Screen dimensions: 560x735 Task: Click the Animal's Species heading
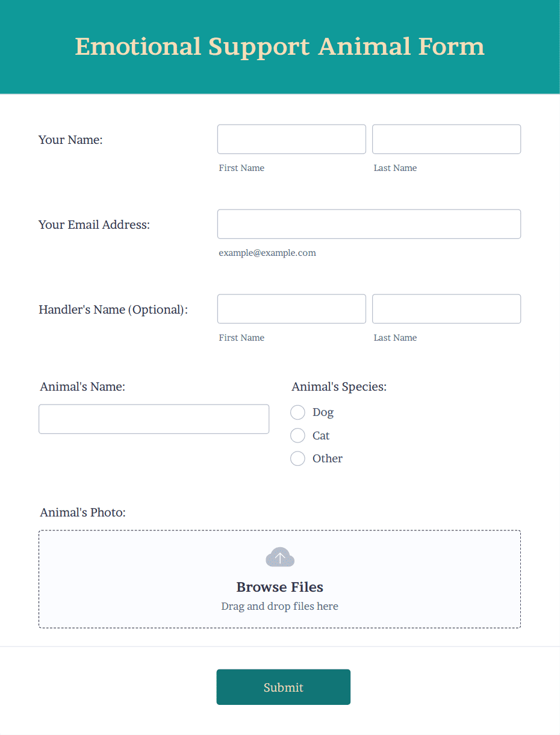[338, 386]
